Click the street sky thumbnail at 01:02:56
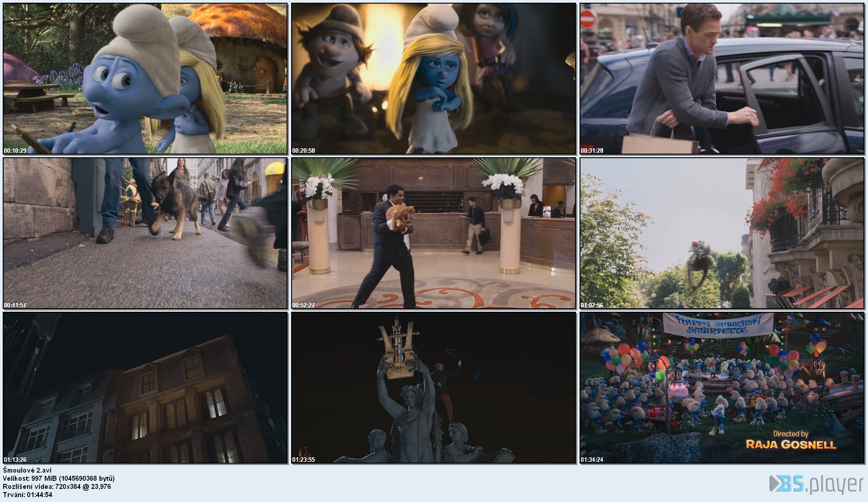 (x=722, y=233)
